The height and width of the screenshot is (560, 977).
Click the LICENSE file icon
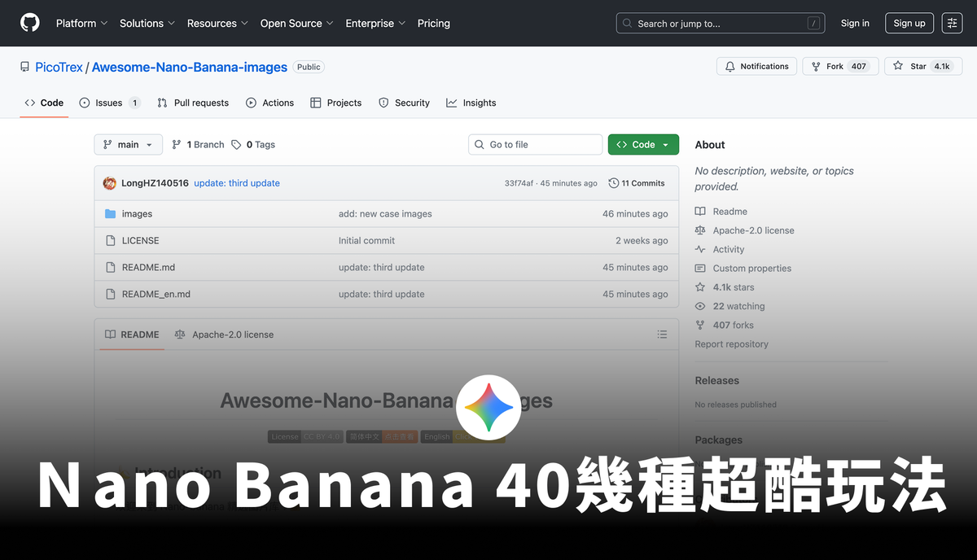(x=111, y=241)
